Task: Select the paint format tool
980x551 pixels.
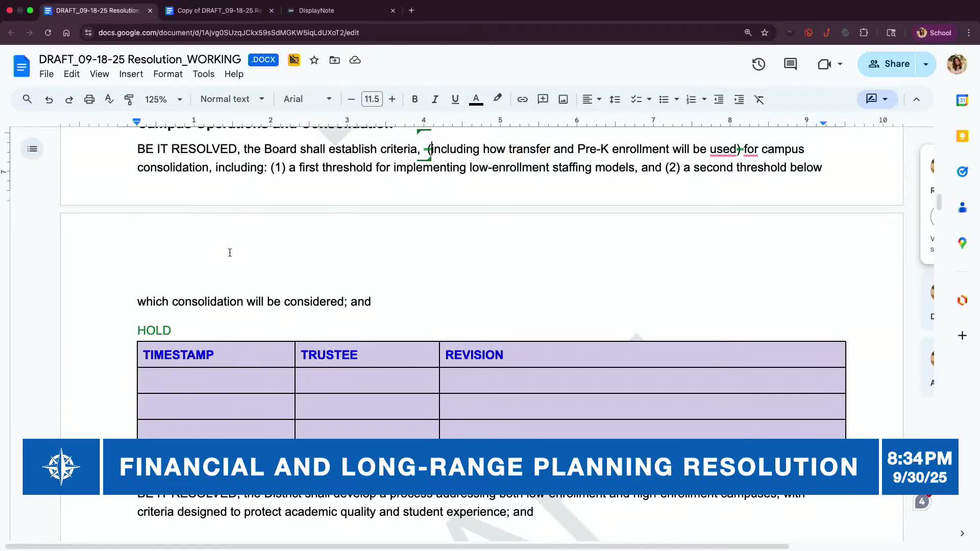Action: pyautogui.click(x=129, y=99)
